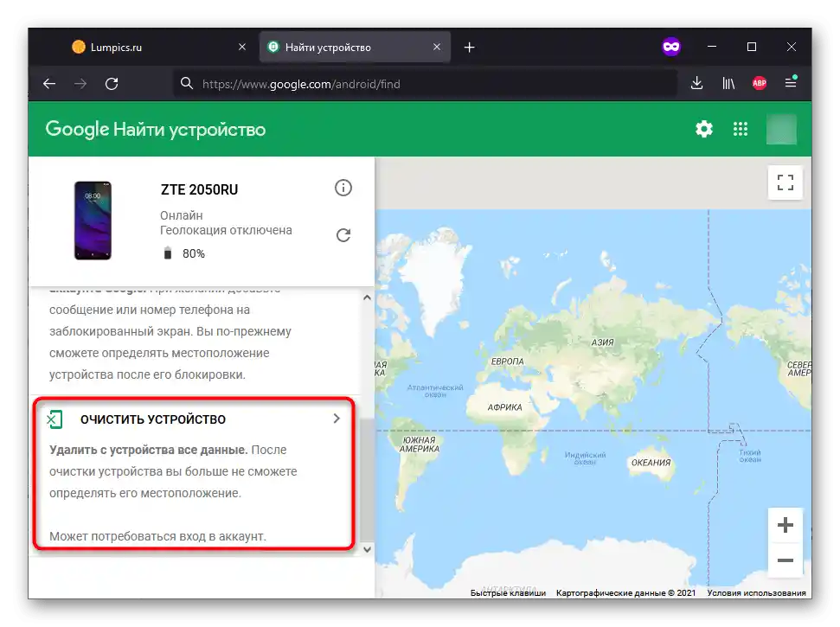Open Find My Device settings gear
This screenshot has width=840, height=627.
704,129
